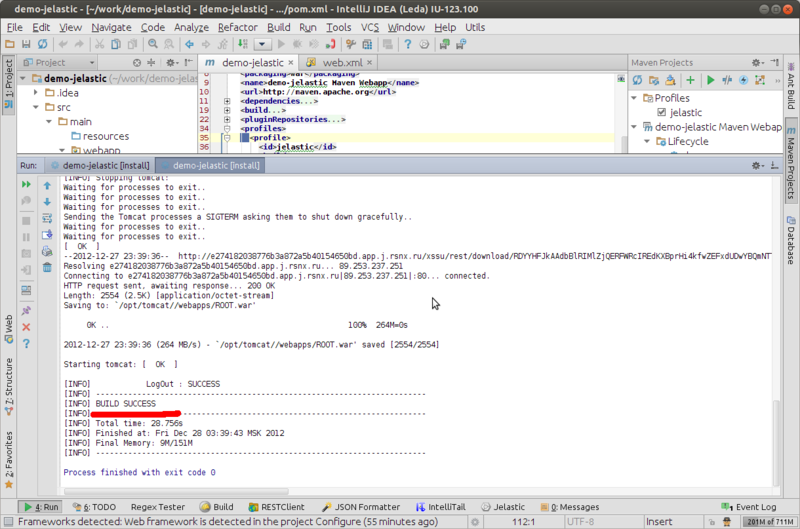Viewport: 800px width, 529px height.
Task: Click the Synchronize icon in the main toolbar
Action: (x=42, y=44)
